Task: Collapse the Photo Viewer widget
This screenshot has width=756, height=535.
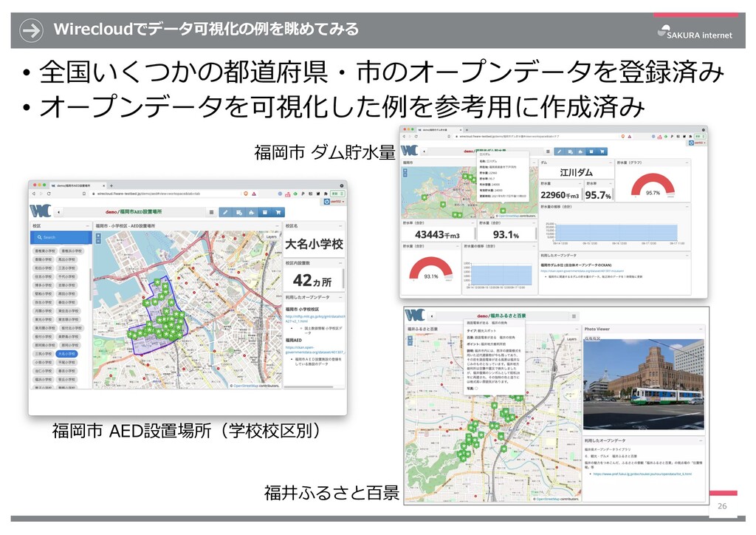Action: click(x=701, y=329)
